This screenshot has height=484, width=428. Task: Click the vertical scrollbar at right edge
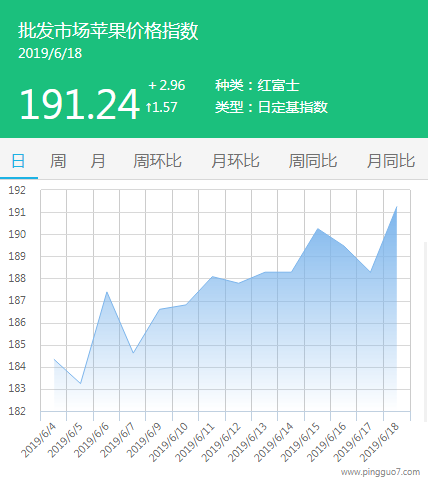coord(425,332)
